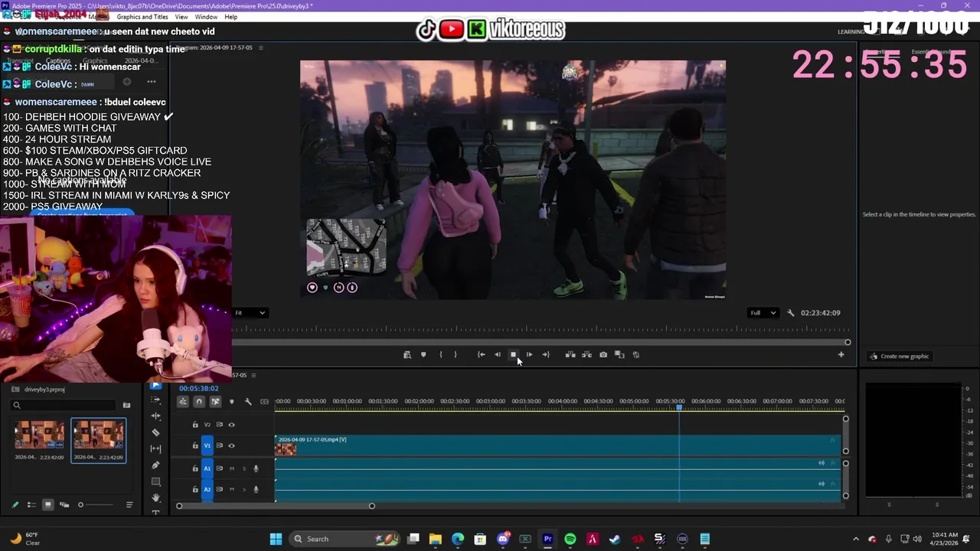This screenshot has height=551, width=980.
Task: Select the Razor tool
Action: (x=156, y=432)
